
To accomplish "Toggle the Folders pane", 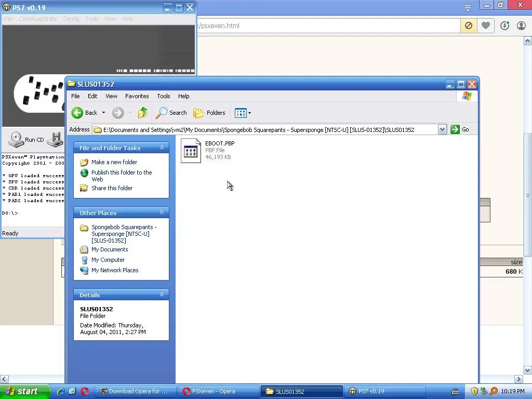I will (x=209, y=113).
